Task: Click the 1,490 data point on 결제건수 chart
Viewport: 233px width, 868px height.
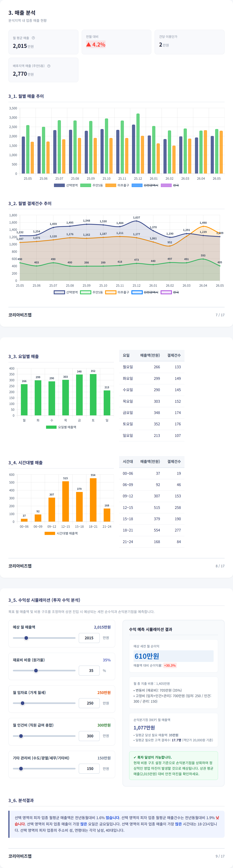Action: coord(203,226)
